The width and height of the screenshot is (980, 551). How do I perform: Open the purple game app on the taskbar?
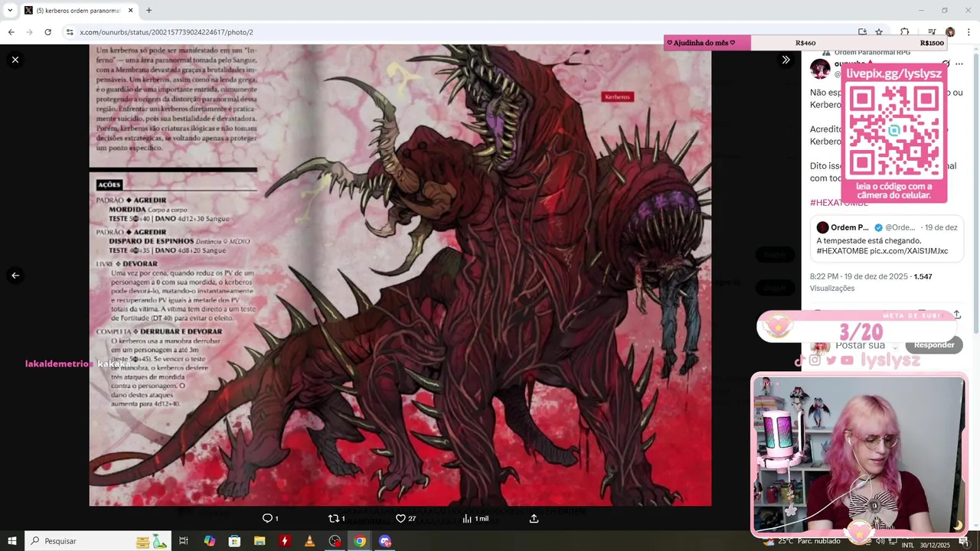(x=385, y=541)
